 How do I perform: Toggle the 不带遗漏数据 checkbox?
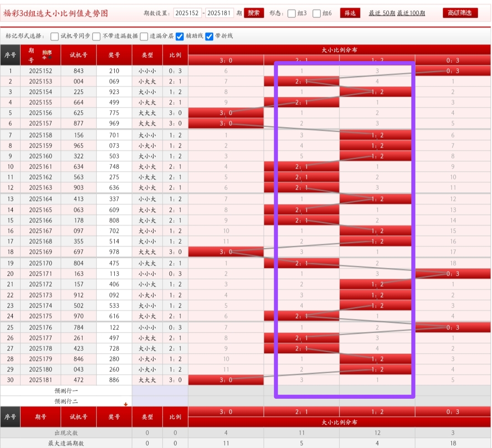click(97, 36)
